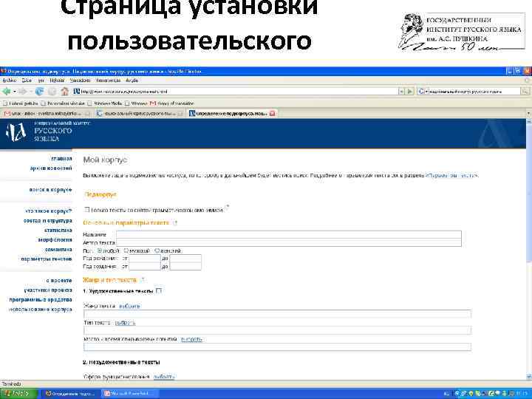Open the 'семантика' sidebar link
This screenshot has height=399, width=532.
pyautogui.click(x=58, y=250)
